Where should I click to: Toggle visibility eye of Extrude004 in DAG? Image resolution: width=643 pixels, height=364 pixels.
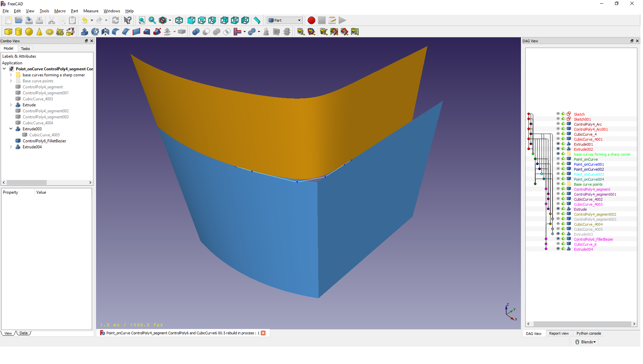pyautogui.click(x=558, y=249)
